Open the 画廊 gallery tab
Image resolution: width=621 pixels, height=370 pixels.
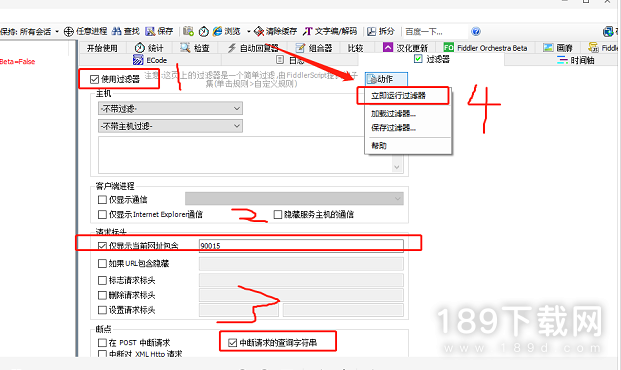coord(558,48)
